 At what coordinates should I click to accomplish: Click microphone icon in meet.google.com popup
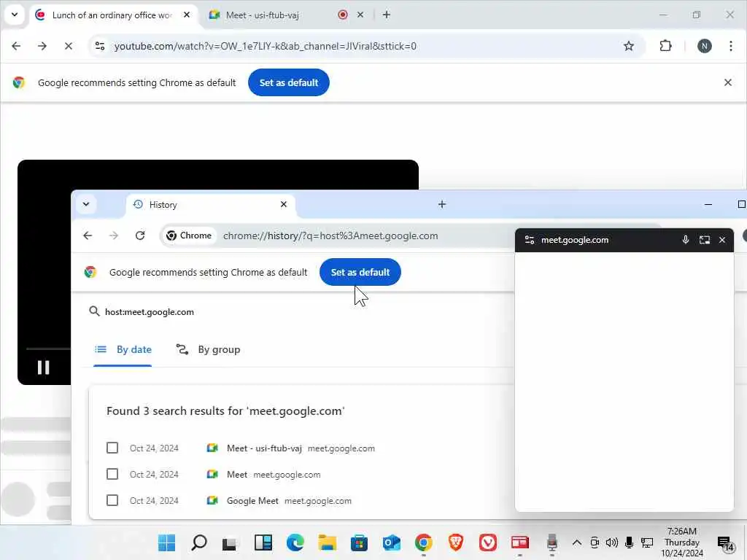click(686, 240)
